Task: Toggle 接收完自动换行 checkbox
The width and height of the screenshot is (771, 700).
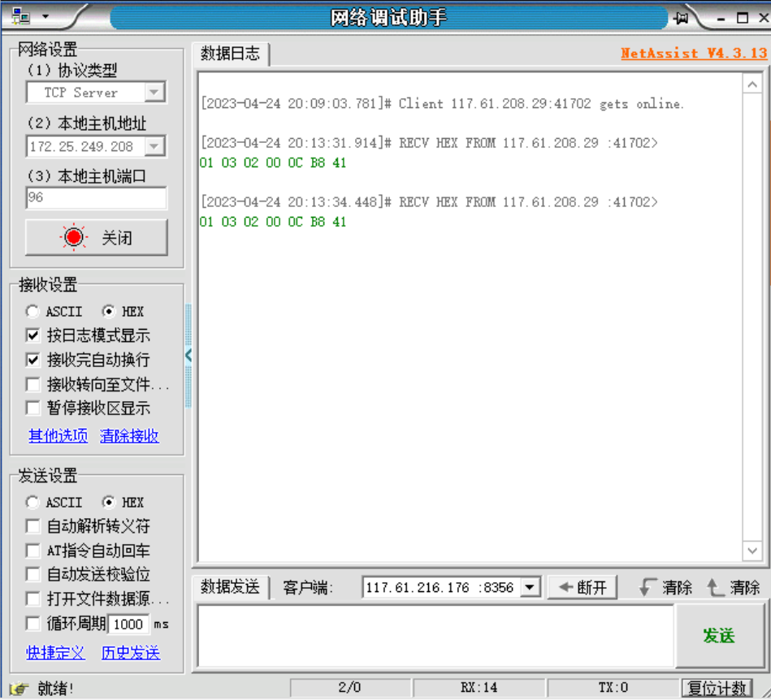Action: click(x=33, y=360)
